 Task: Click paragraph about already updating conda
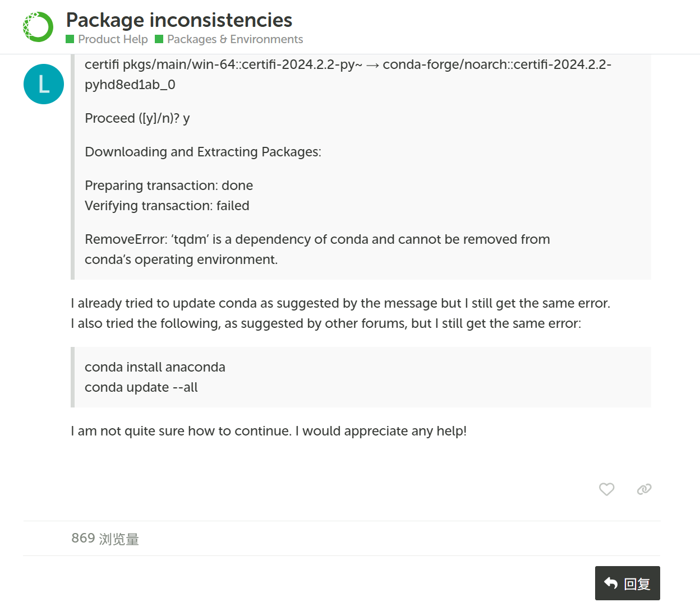(x=340, y=313)
